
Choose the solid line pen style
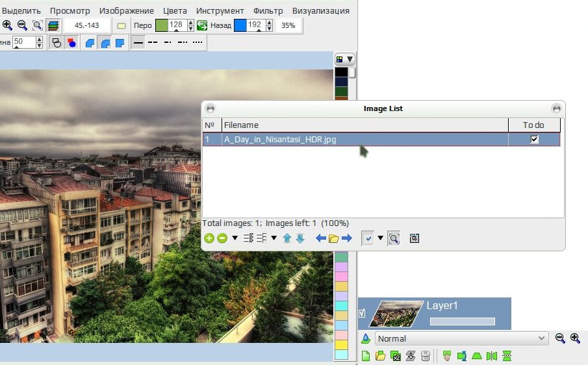click(x=138, y=42)
